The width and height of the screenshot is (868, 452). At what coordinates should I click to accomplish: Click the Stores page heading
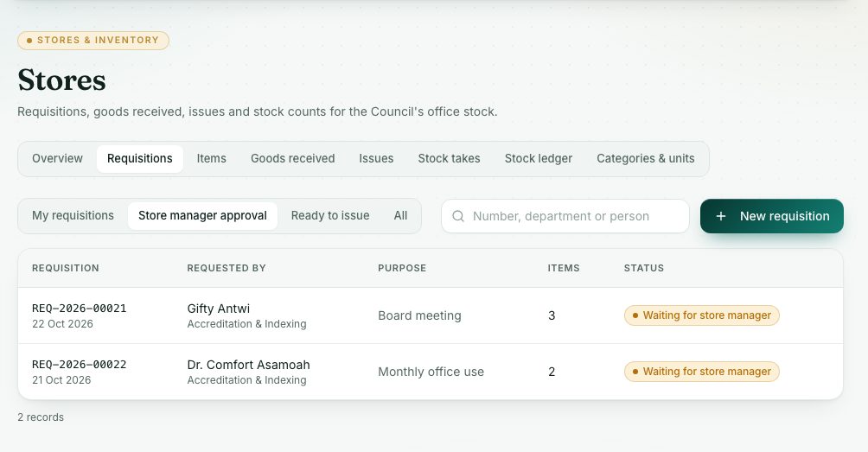point(61,80)
